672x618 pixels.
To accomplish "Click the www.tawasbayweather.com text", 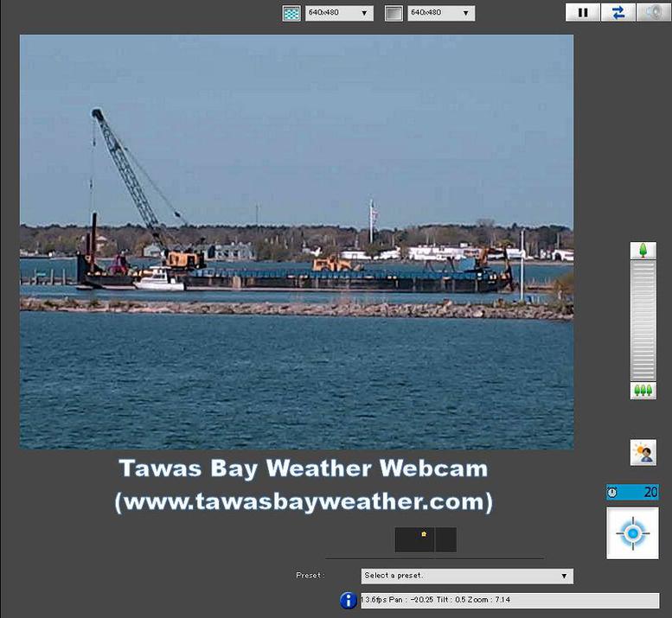I will (x=304, y=501).
